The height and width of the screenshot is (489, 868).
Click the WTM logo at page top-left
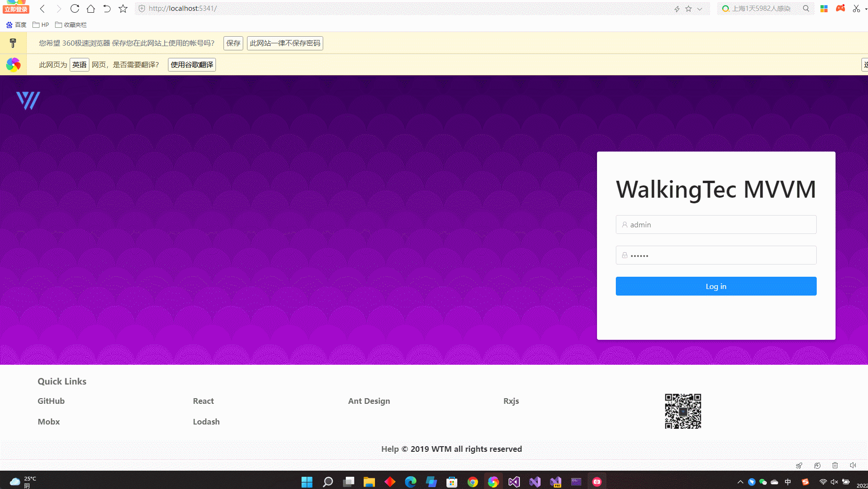28,100
